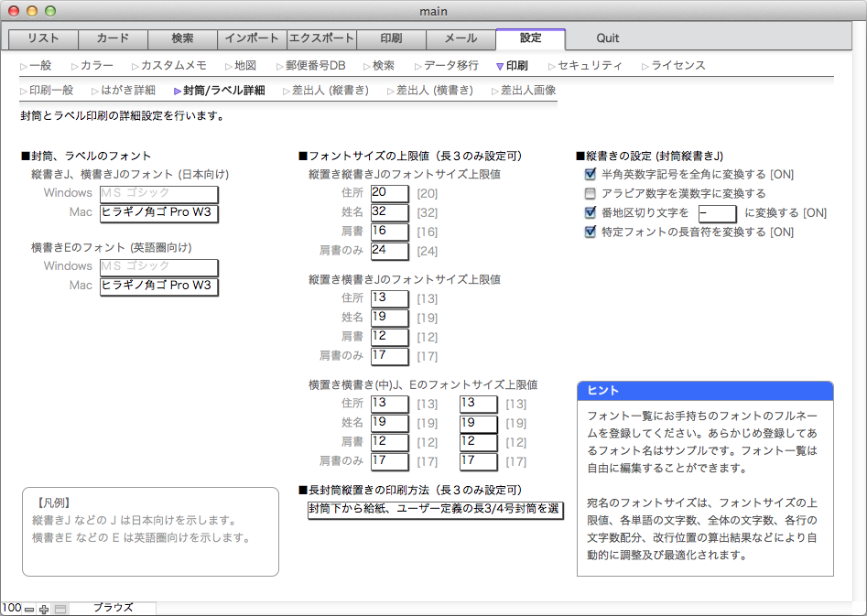The height and width of the screenshot is (616, 867).
Task: Open the セキュリティ settings section
Action: 589,66
